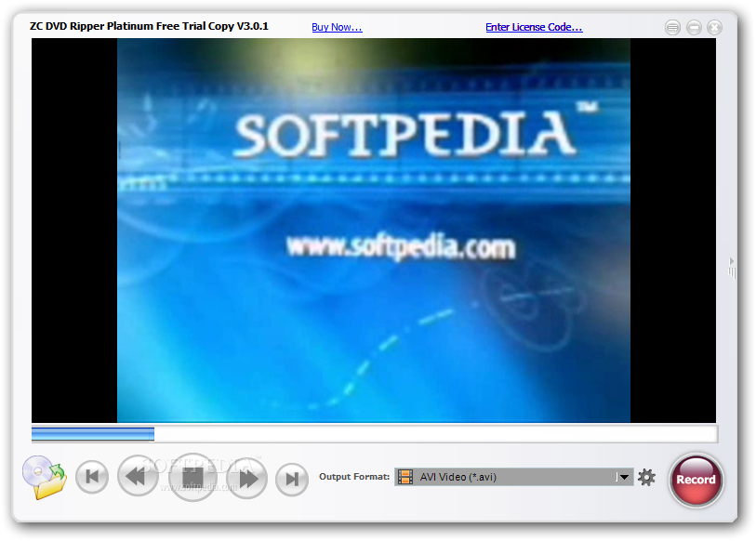Open the title bar menu button
This screenshot has width=756, height=541.
672,28
